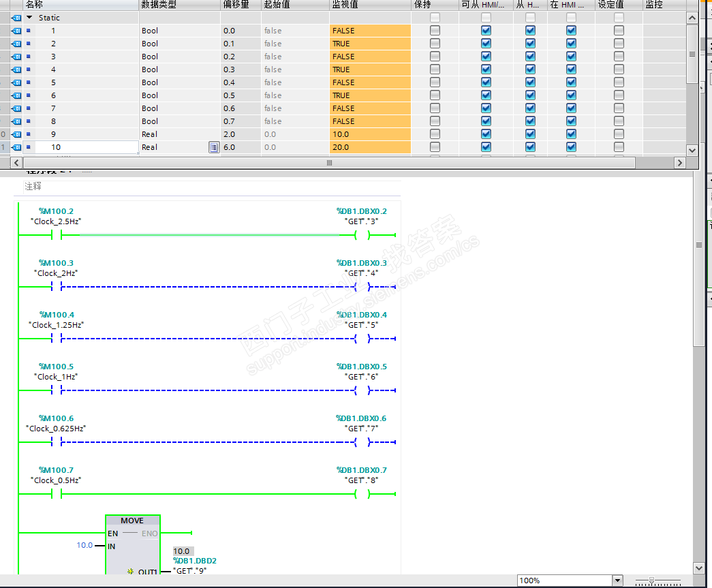712x588 pixels.
Task: Click the horizontal scrollbar left arrow
Action: [16, 163]
